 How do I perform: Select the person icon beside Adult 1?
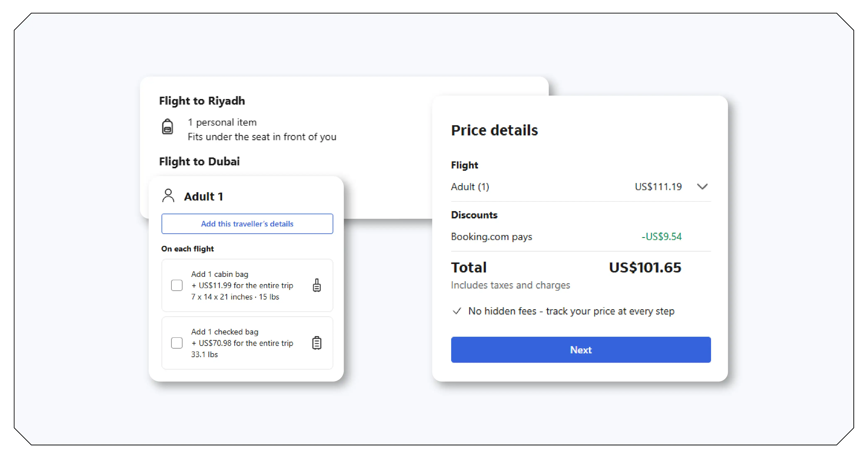point(168,196)
